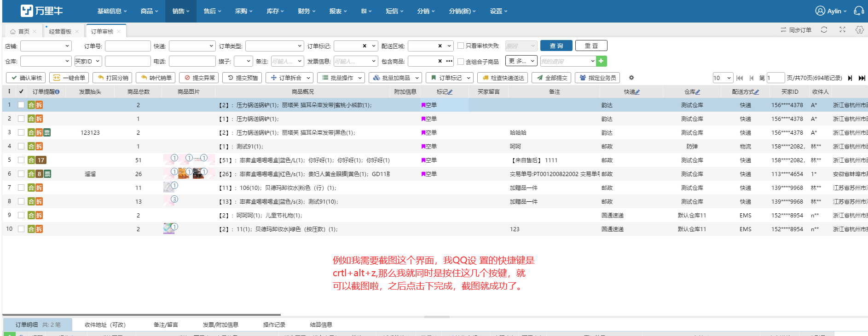Click the 提交异常 button
Screen dimensions: 868x336
(x=199, y=78)
